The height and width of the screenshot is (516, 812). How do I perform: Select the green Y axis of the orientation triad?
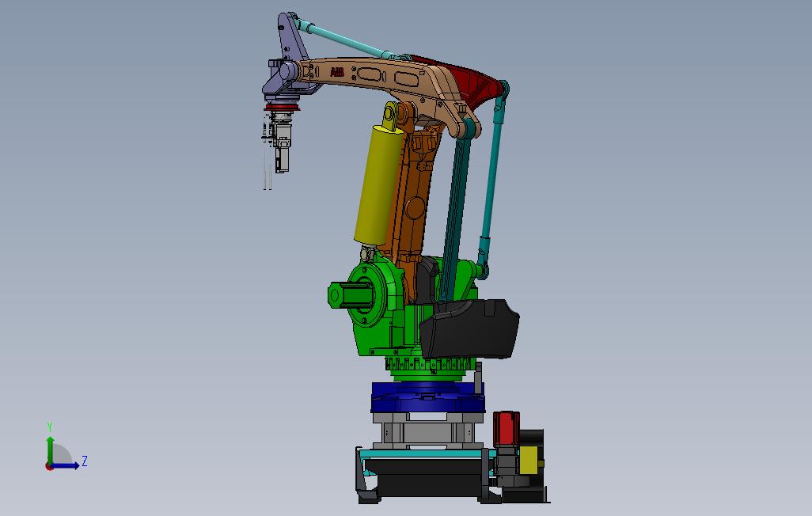[50, 450]
